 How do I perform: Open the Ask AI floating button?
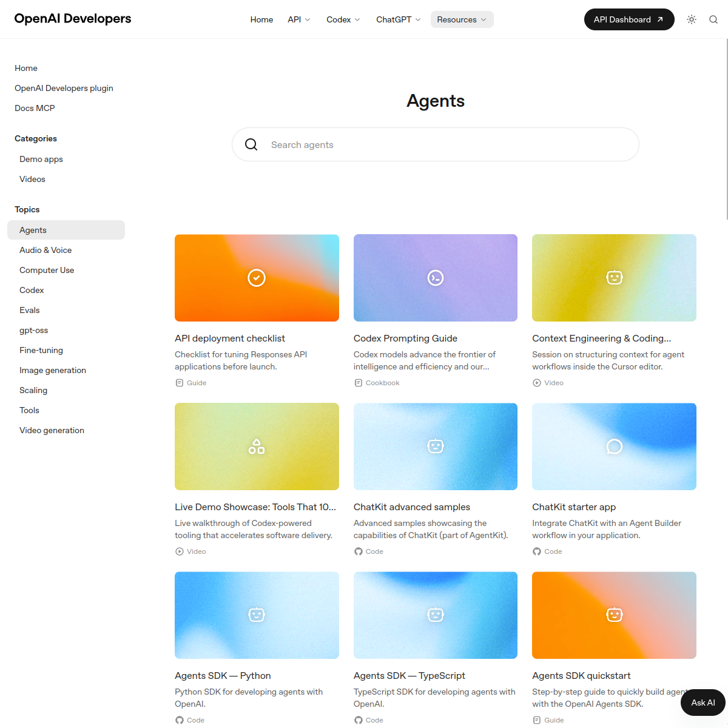point(703,703)
